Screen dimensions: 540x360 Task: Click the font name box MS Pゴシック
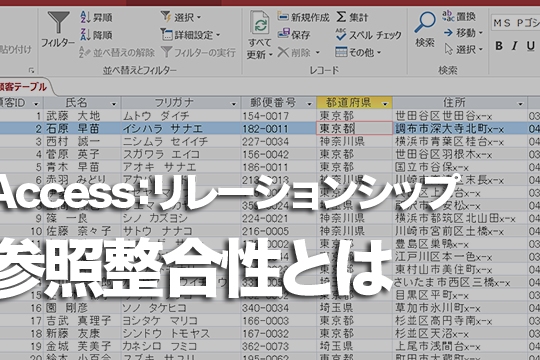click(x=516, y=23)
